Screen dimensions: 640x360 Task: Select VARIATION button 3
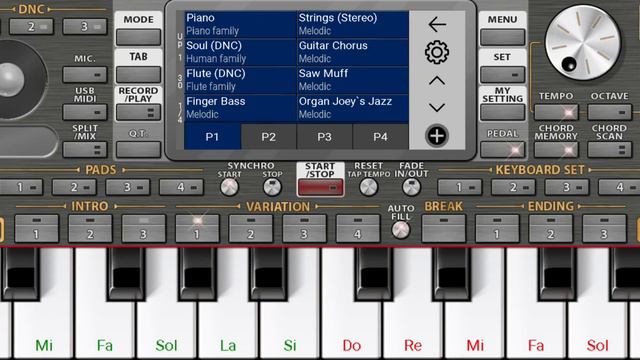point(304,229)
